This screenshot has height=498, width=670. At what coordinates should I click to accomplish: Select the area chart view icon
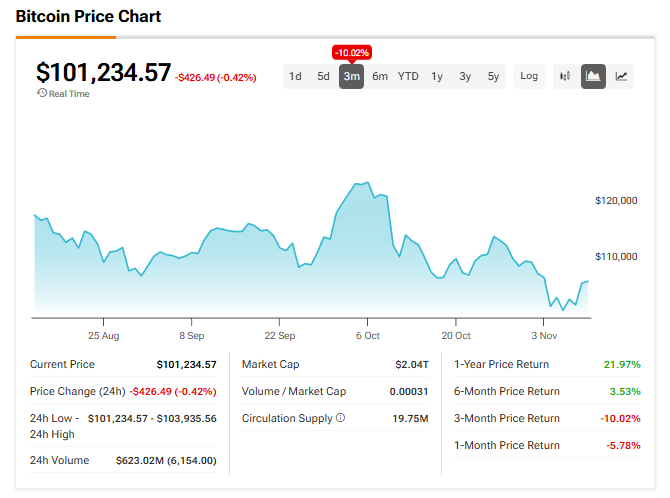[593, 77]
